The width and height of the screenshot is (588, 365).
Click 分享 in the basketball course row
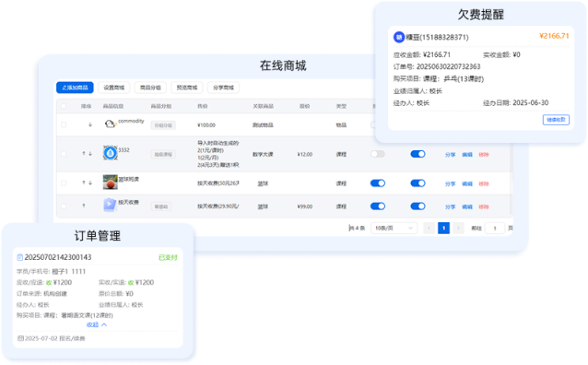[450, 183]
